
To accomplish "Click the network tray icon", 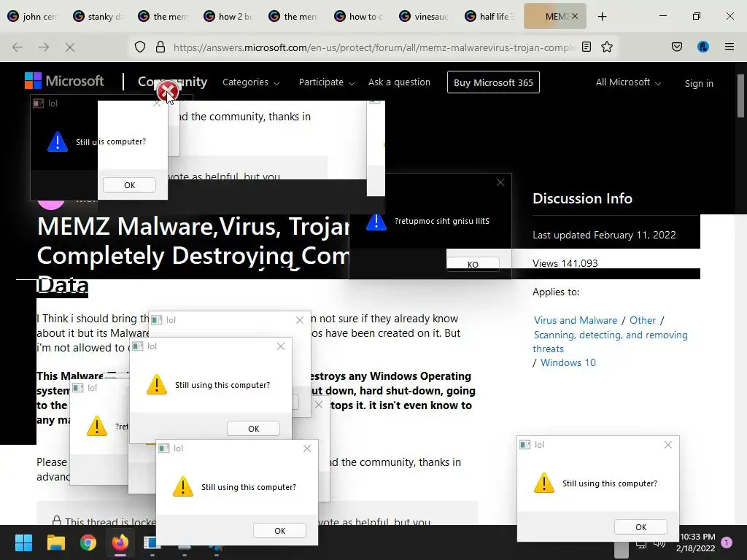I will click(x=641, y=544).
